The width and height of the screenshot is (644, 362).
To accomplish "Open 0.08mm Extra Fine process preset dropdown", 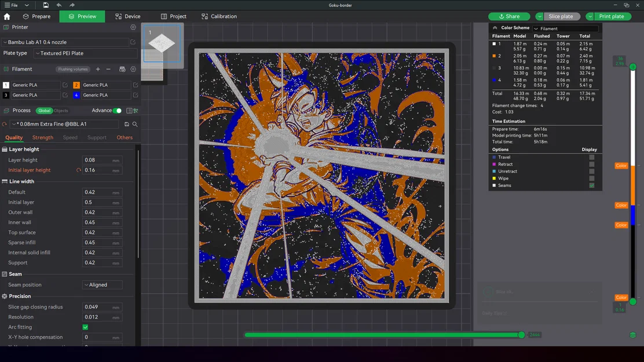I will pos(65,124).
